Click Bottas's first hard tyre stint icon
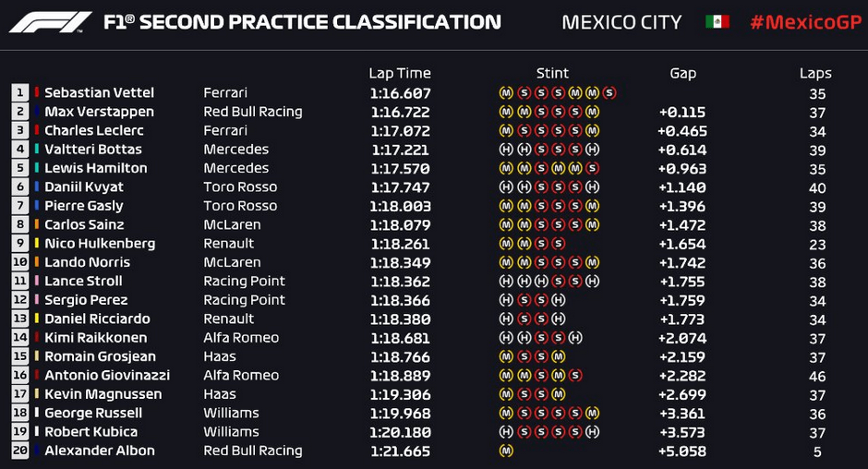This screenshot has height=469, width=868. 506,150
